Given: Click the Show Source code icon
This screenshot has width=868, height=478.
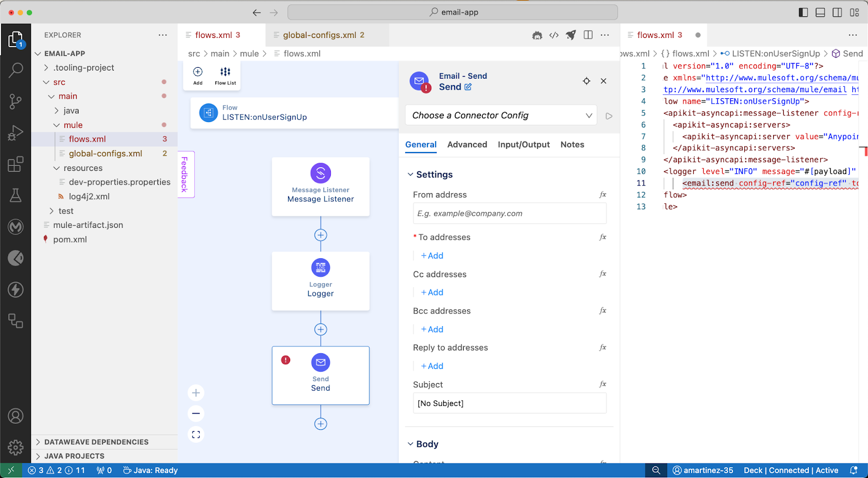Looking at the screenshot, I should (x=554, y=35).
